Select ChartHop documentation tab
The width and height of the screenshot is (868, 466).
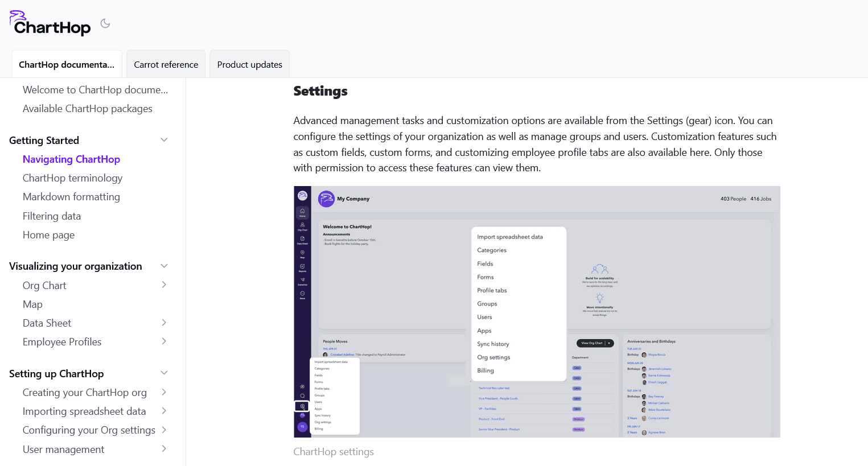pyautogui.click(x=67, y=64)
